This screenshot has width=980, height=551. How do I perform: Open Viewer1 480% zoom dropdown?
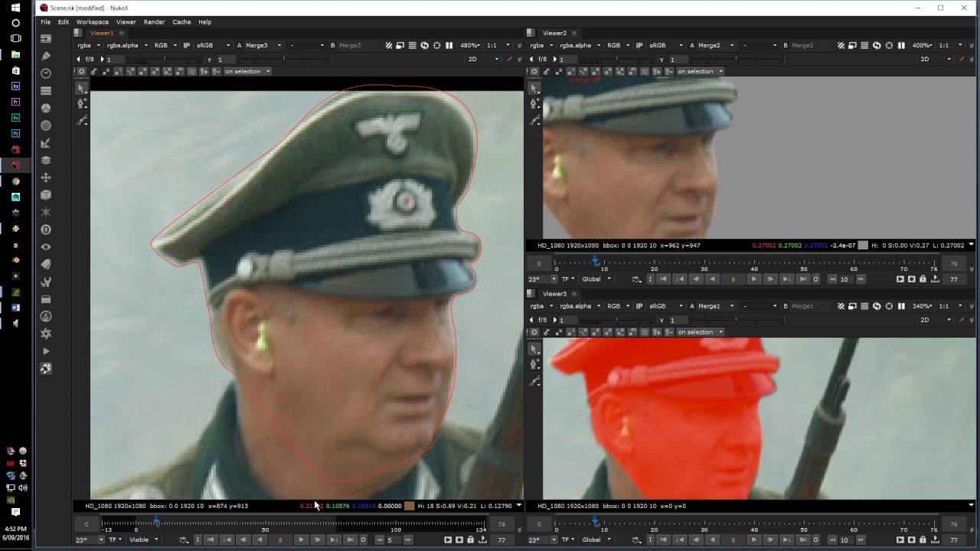pos(471,45)
